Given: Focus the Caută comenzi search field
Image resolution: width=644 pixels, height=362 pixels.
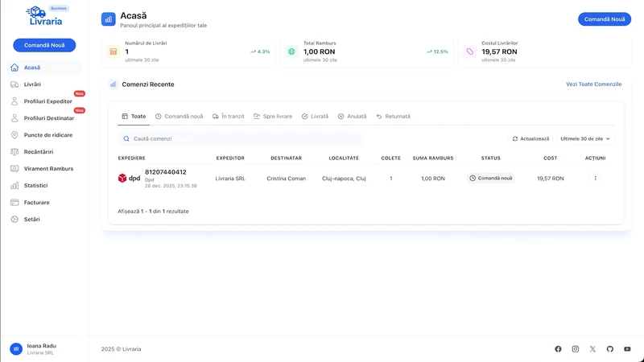Looking at the screenshot, I should [240, 138].
